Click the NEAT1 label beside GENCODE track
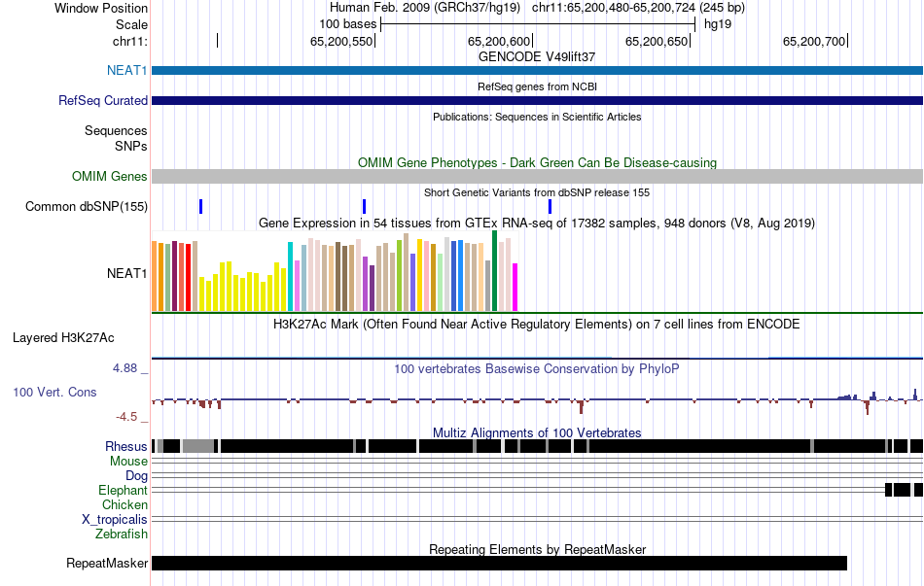Screen dimensions: 924x586 (x=126, y=71)
